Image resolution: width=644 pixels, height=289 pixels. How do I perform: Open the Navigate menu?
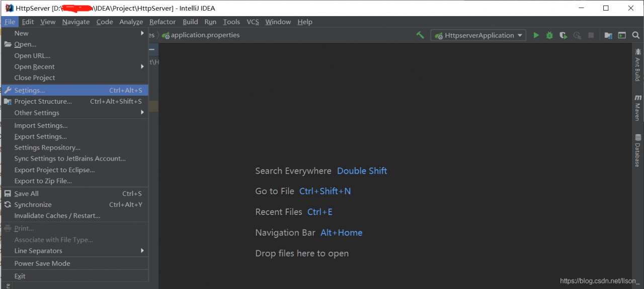pyautogui.click(x=76, y=22)
